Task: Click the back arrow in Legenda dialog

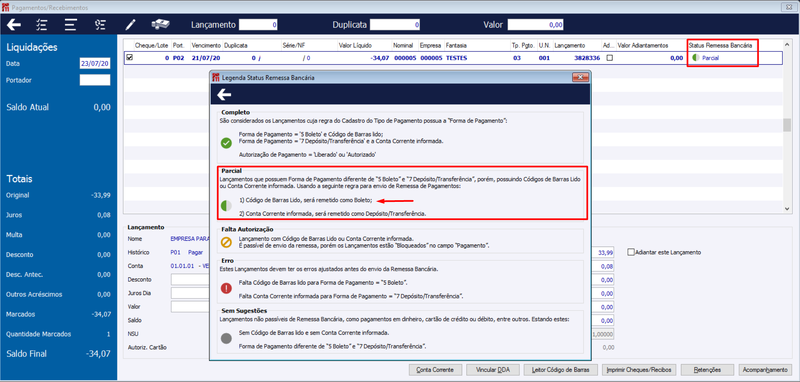Action: (224, 94)
